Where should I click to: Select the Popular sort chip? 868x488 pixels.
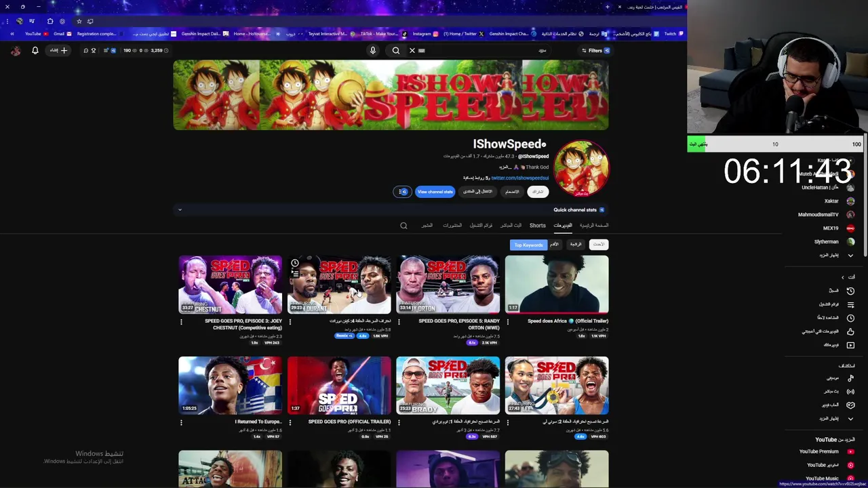pyautogui.click(x=576, y=245)
